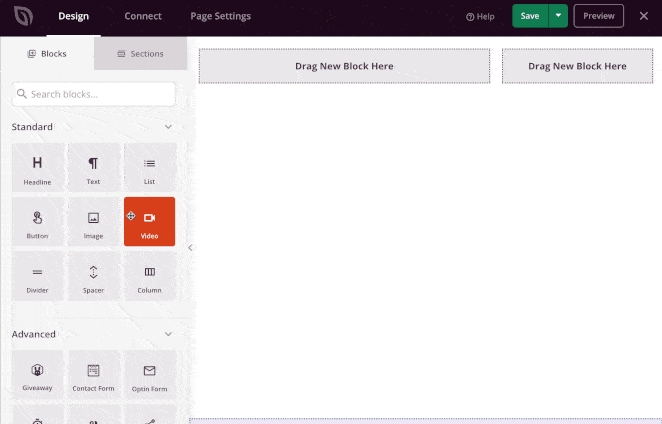Open the Connect tab
662x424 pixels.
pos(143,16)
